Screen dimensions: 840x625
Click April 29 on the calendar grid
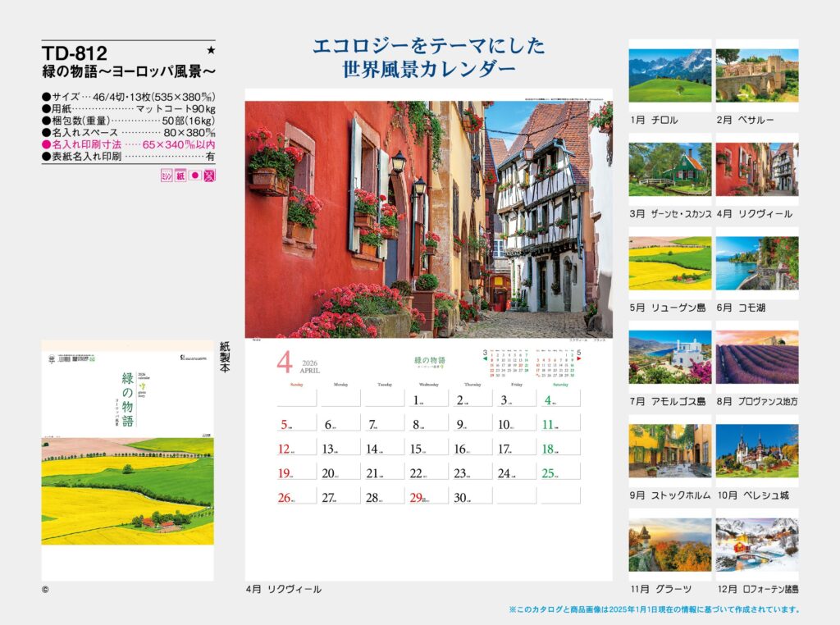pos(427,497)
